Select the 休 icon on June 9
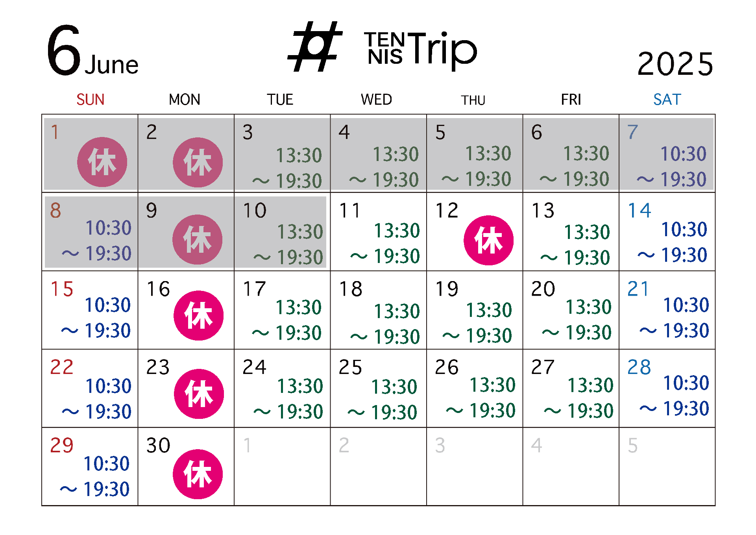756x535 pixels. (197, 239)
